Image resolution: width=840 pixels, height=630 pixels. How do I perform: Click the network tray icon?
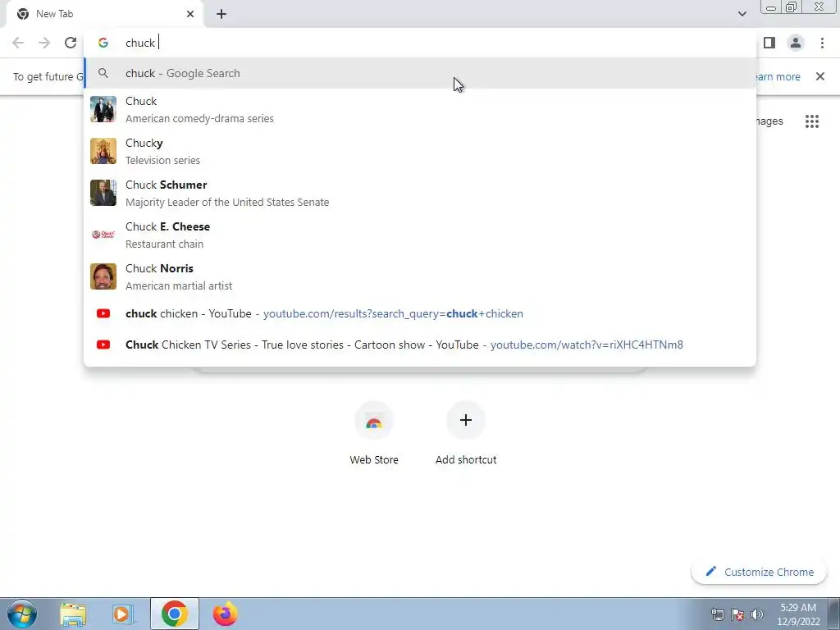[x=717, y=614]
